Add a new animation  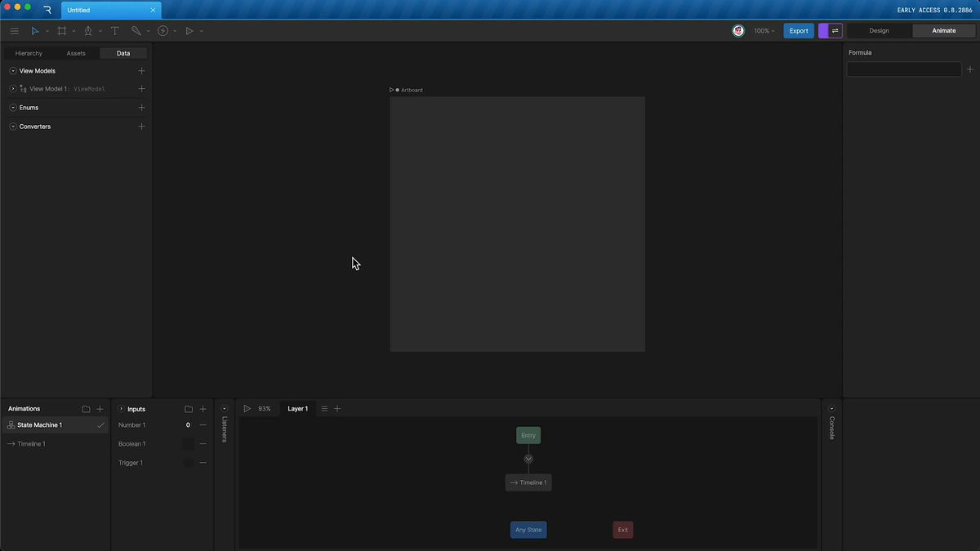(x=100, y=409)
